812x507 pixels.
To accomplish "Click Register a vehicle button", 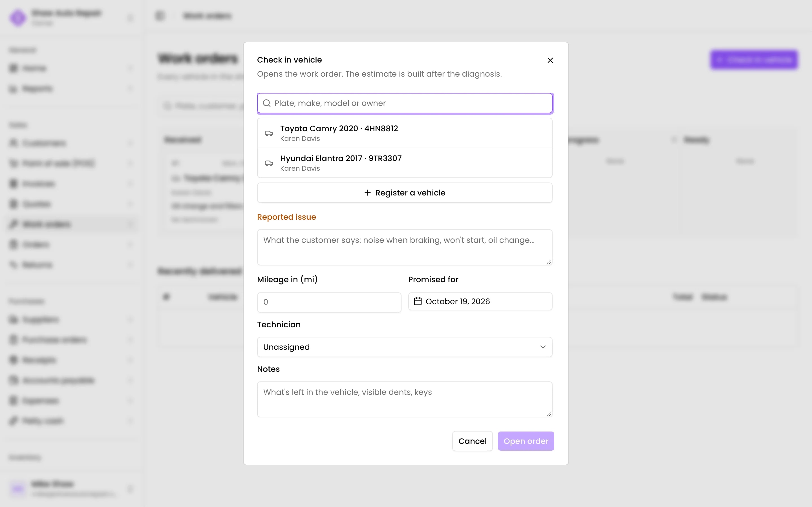I will (405, 192).
